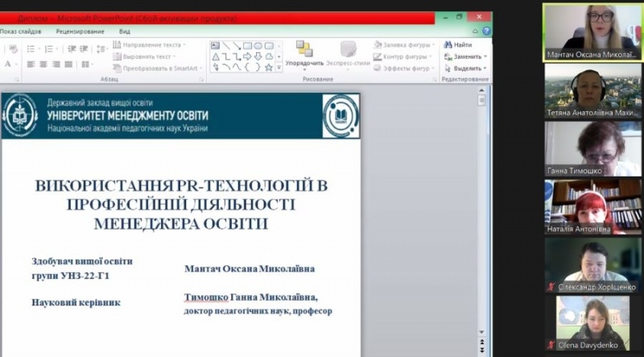Viewport: 644px width, 357px height.
Task: Select the oval shape in shapes gallery
Action: [x=258, y=46]
